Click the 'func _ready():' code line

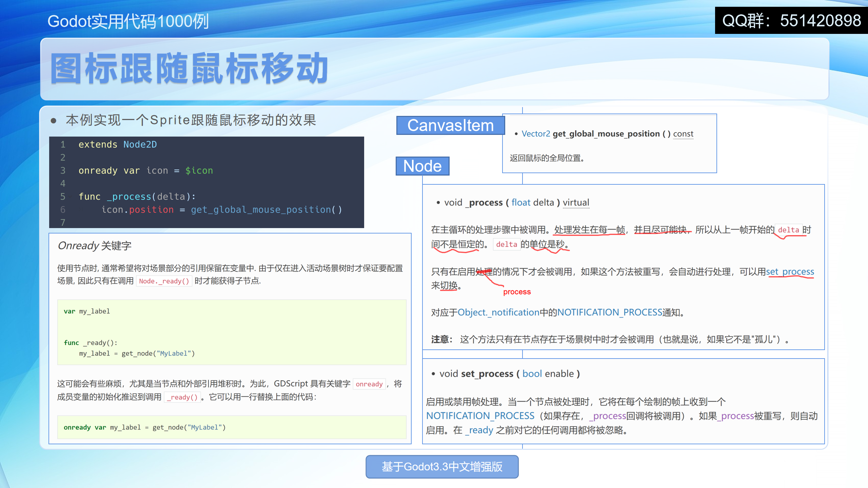[x=91, y=343]
